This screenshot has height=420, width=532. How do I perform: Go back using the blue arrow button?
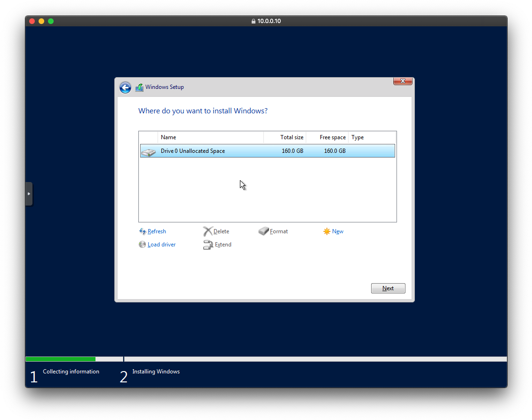click(125, 87)
